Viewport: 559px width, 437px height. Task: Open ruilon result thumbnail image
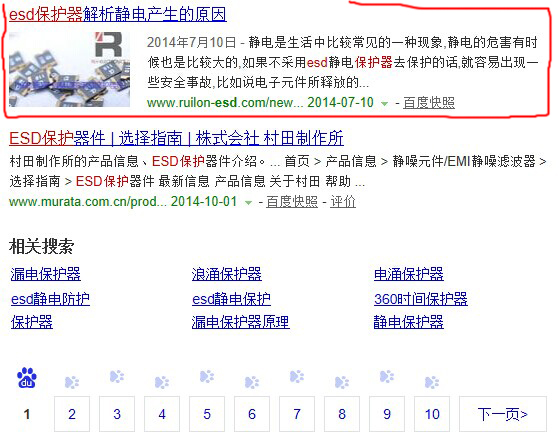pyautogui.click(x=70, y=70)
